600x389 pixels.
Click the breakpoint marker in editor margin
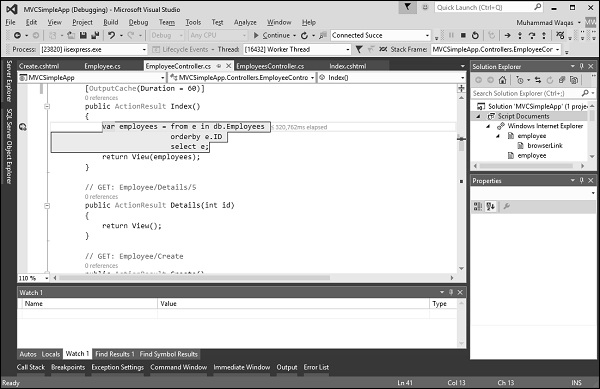click(23, 127)
